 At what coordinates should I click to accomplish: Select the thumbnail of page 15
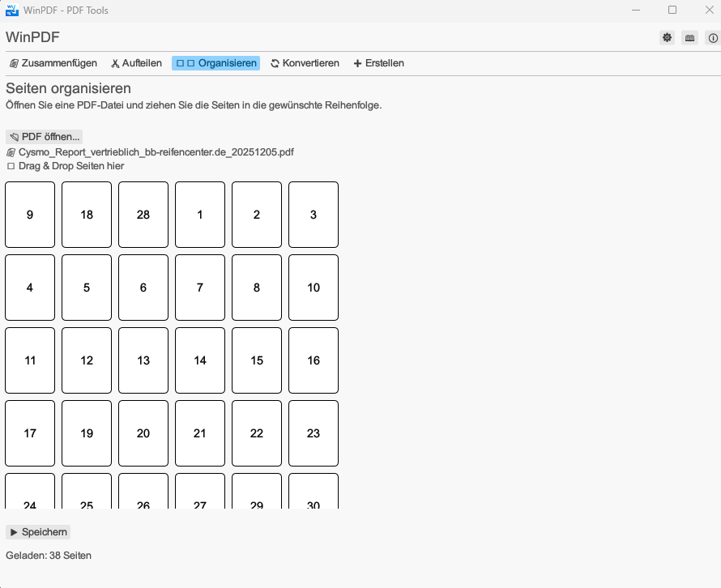point(257,360)
